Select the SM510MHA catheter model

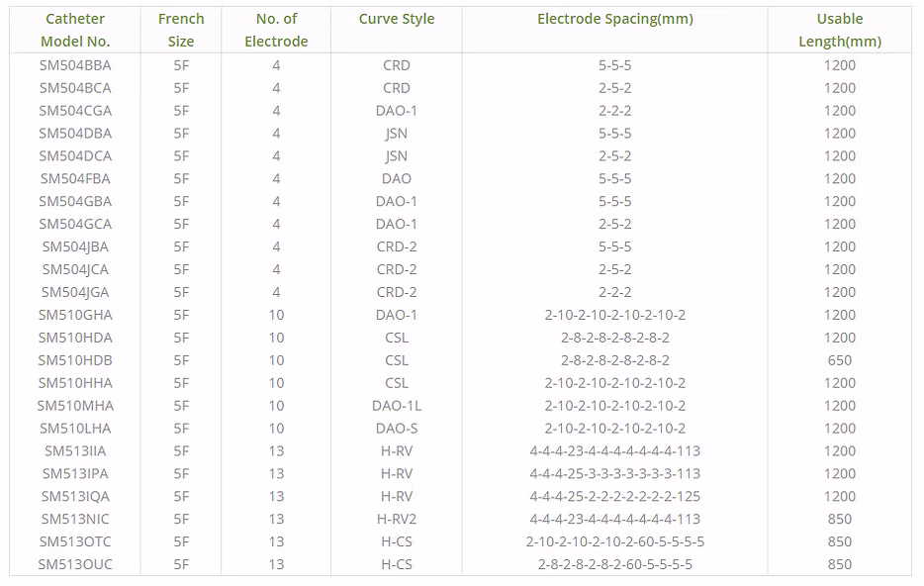[x=75, y=406]
